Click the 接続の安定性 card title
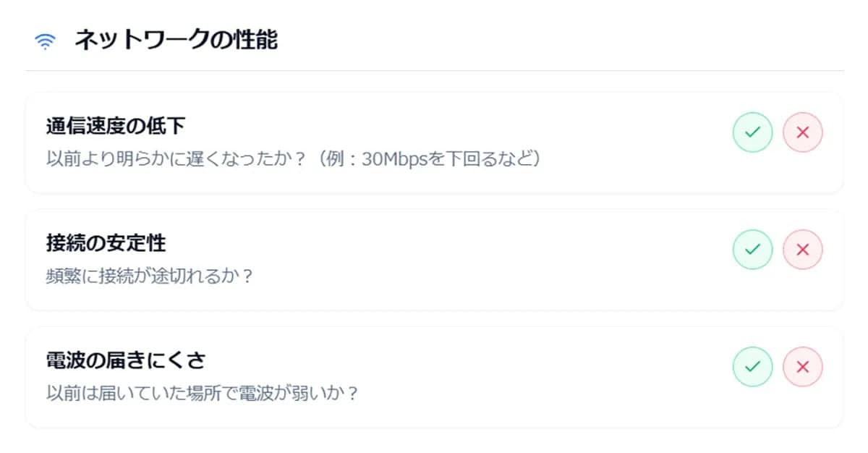868x453 pixels. [x=106, y=243]
